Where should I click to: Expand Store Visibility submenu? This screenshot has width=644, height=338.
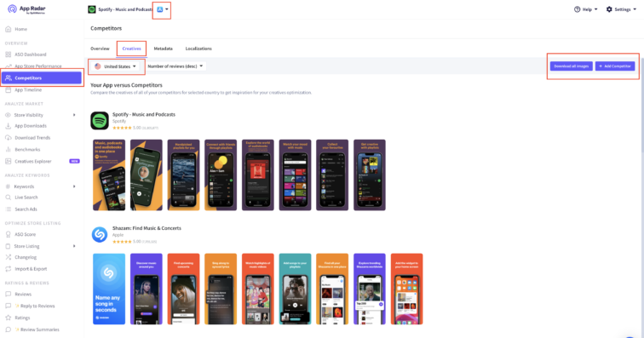(x=74, y=115)
